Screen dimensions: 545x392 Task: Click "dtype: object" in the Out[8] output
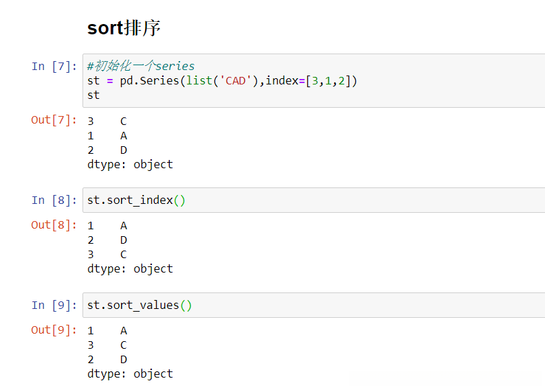pos(130,268)
